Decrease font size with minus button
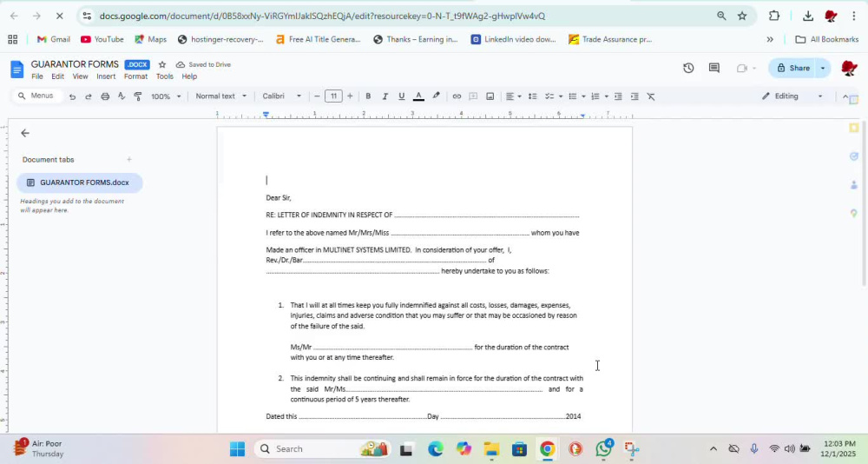This screenshot has width=868, height=464. 317,96
